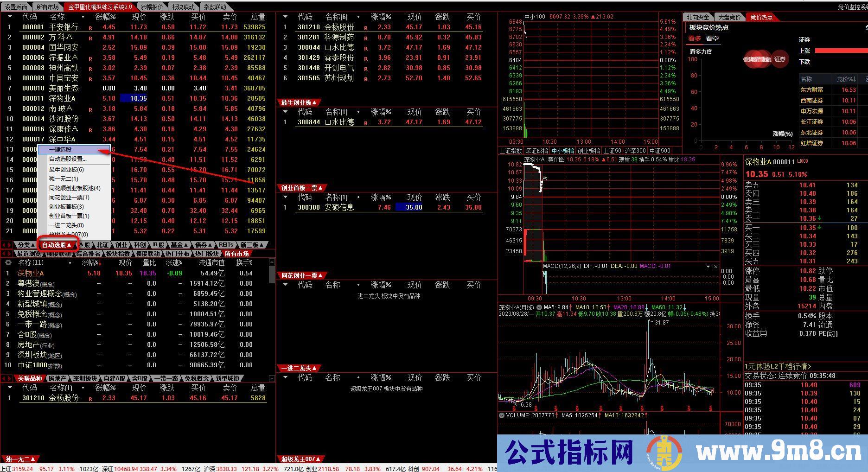Select 看多 option in 板块竞价热点
This screenshot has height=472, width=868.
pyautogui.click(x=694, y=38)
